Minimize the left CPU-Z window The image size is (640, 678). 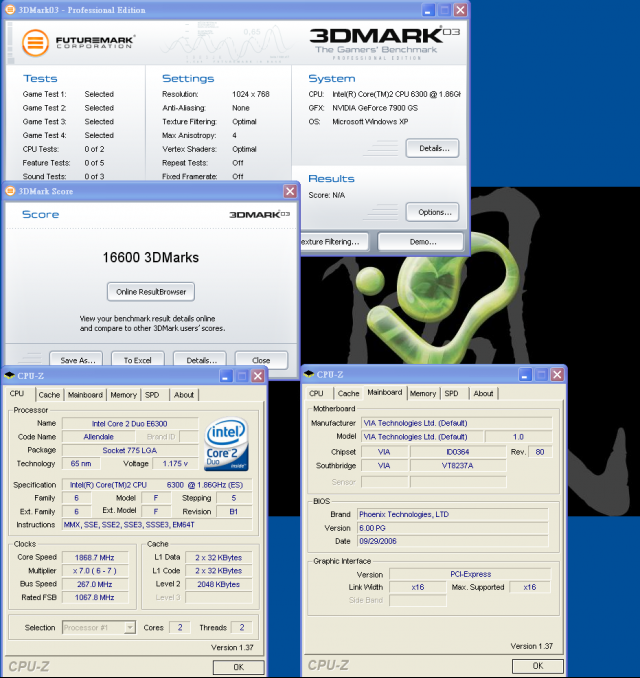tap(226, 376)
